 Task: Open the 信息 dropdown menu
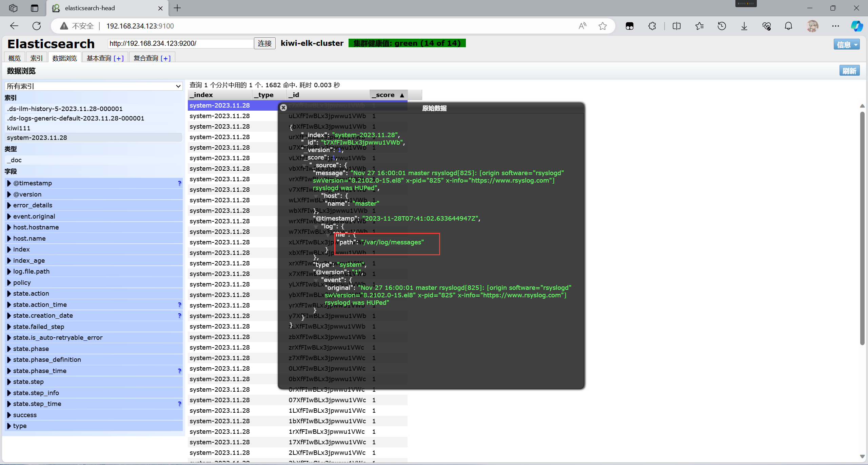pyautogui.click(x=846, y=44)
